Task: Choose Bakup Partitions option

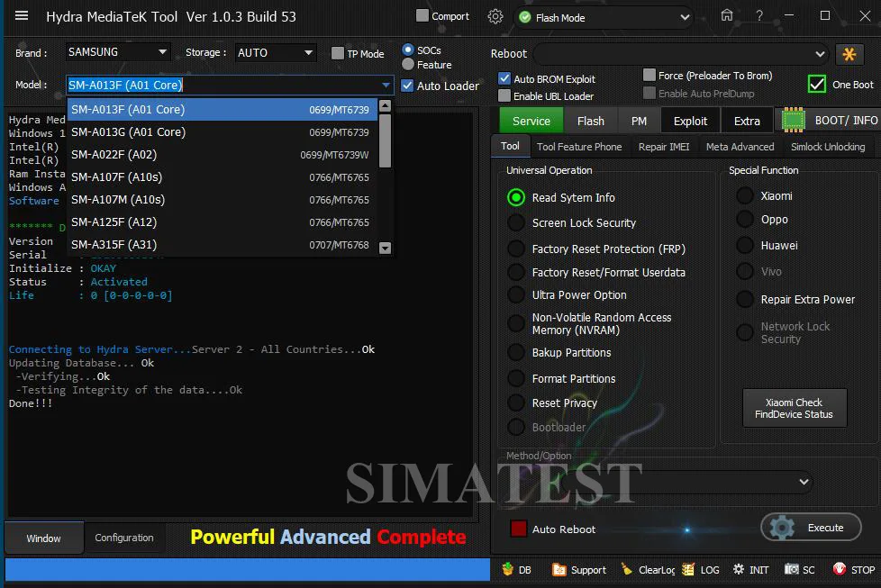Action: [516, 353]
